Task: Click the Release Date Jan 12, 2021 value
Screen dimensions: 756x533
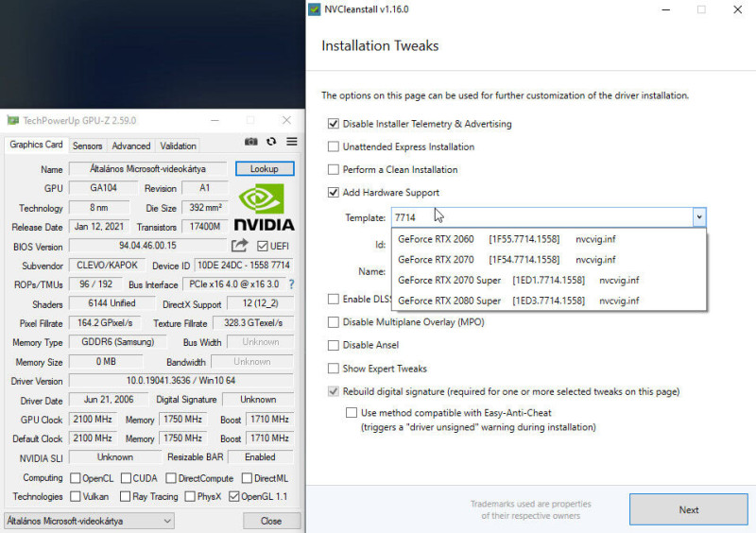Action: tap(99, 227)
